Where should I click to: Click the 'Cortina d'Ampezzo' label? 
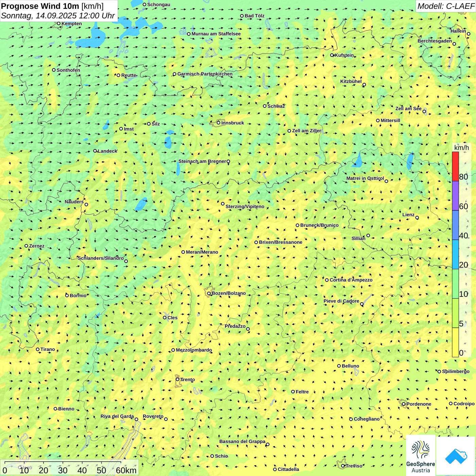(x=351, y=280)
